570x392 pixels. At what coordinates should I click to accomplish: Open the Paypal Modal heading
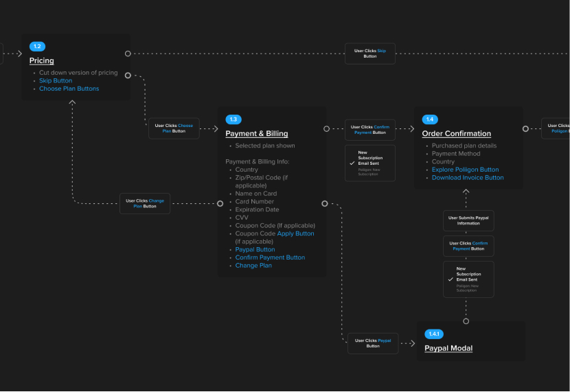448,348
